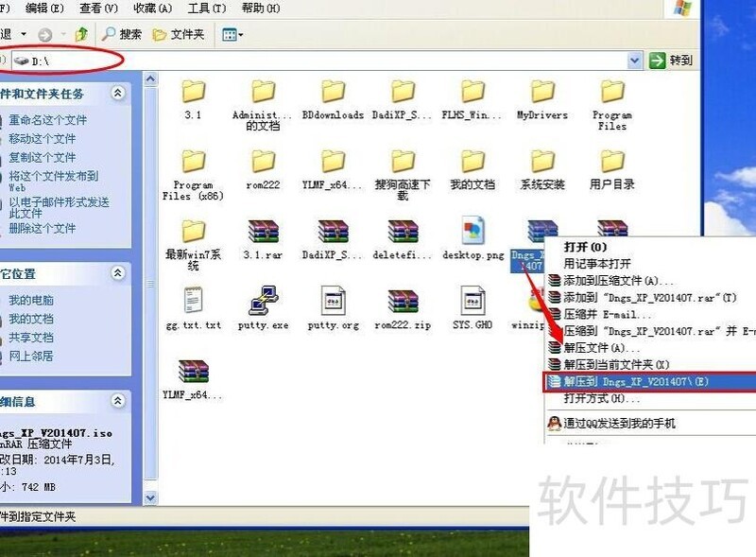This screenshot has width=756, height=557.
Task: Open the address bar dropdown arrow
Action: pyautogui.click(x=635, y=61)
